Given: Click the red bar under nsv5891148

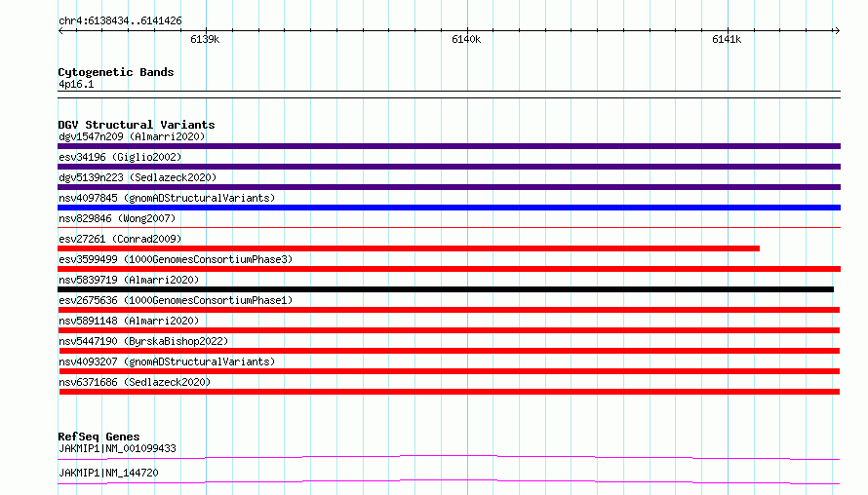Looking at the screenshot, I should tap(449, 330).
